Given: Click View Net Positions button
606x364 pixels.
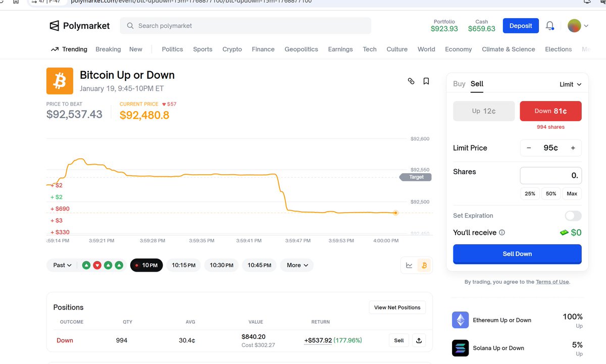Looking at the screenshot, I should click(397, 307).
